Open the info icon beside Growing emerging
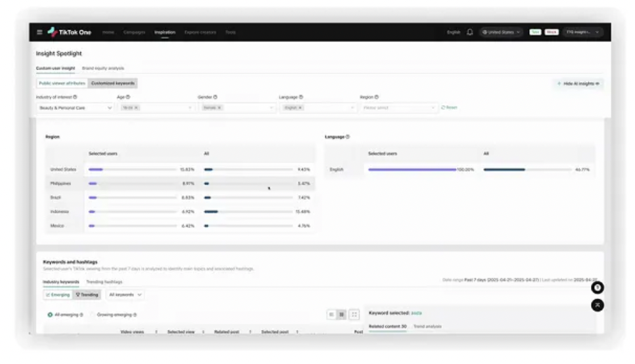Screen dimensions: 635x364 point(135,315)
